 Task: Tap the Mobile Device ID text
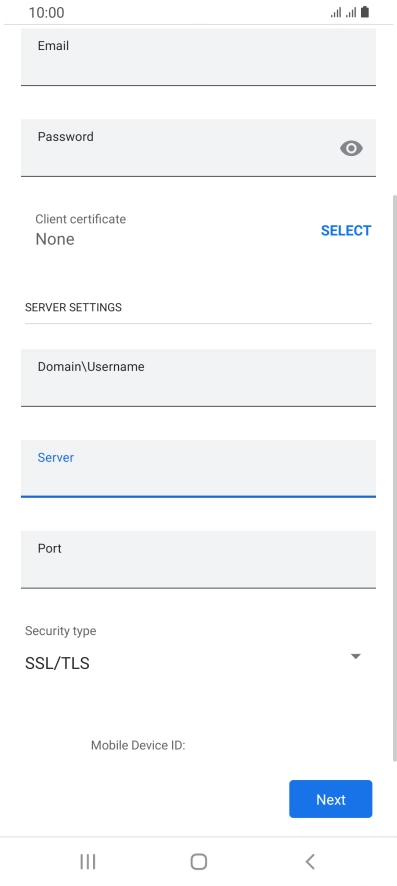click(x=138, y=745)
